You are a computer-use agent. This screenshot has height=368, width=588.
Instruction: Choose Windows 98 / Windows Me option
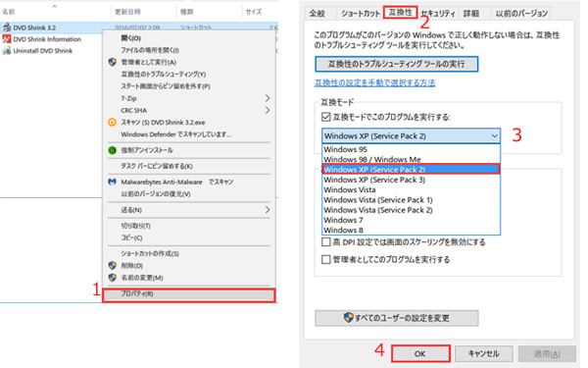point(411,159)
